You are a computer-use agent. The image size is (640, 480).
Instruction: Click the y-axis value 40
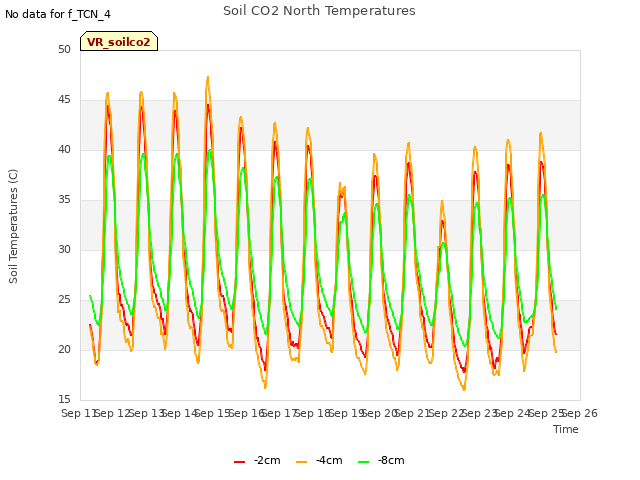[x=64, y=149]
